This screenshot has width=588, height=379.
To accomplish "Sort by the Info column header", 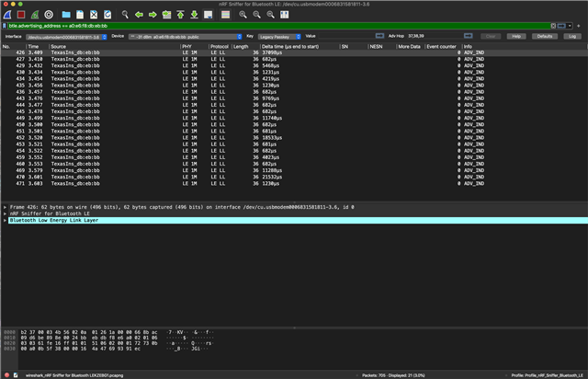I will coord(525,47).
